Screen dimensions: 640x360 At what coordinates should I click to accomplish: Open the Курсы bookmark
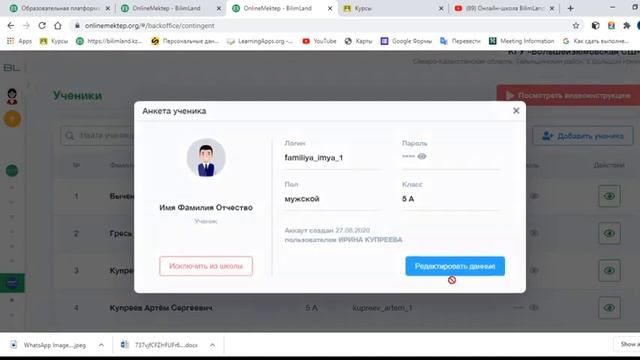pyautogui.click(x=54, y=41)
